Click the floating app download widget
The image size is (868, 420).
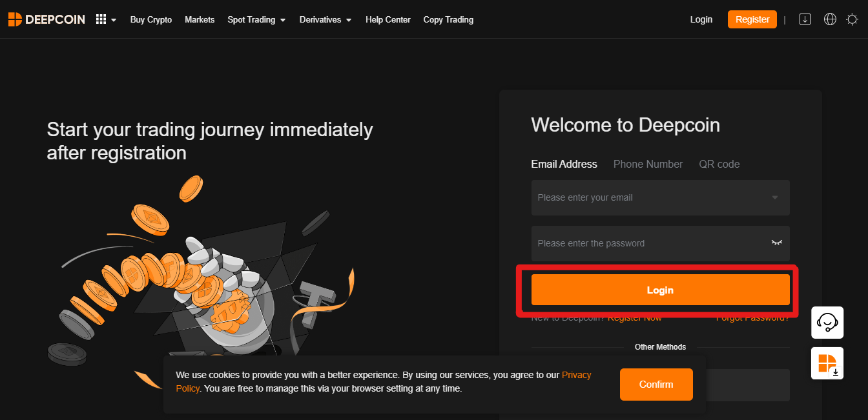click(x=827, y=363)
